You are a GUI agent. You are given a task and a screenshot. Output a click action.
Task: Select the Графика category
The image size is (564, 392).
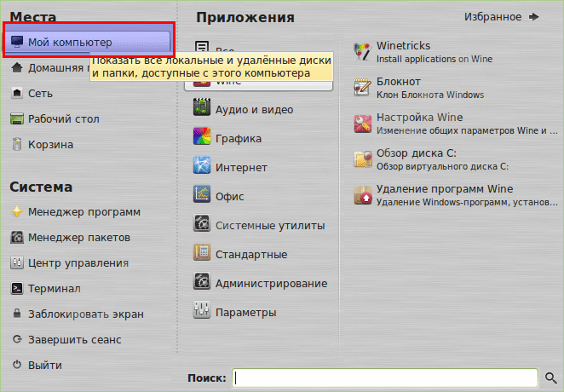tap(239, 138)
